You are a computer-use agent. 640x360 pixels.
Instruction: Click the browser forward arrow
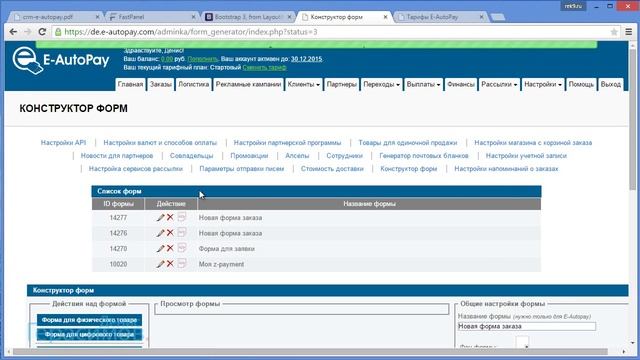(x=27, y=31)
